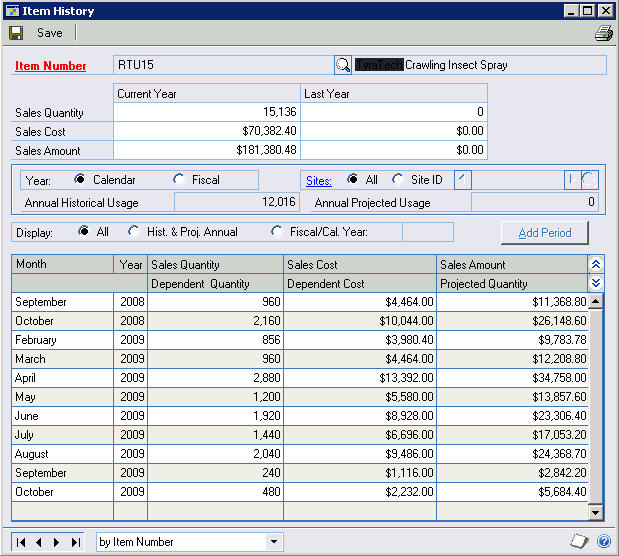Image resolution: width=619 pixels, height=556 pixels.
Task: Open the blue Help icon
Action: pyautogui.click(x=604, y=541)
